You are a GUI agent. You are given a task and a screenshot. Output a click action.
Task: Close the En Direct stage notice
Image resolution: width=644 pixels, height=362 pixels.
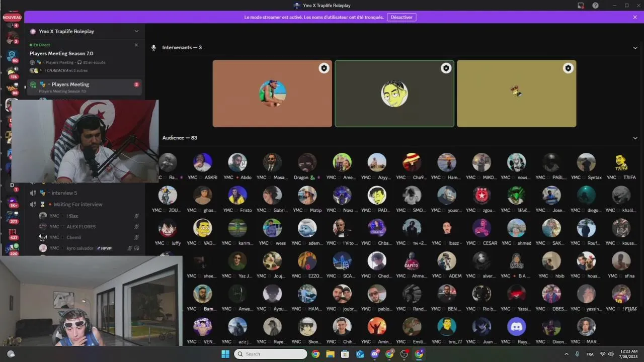click(136, 45)
